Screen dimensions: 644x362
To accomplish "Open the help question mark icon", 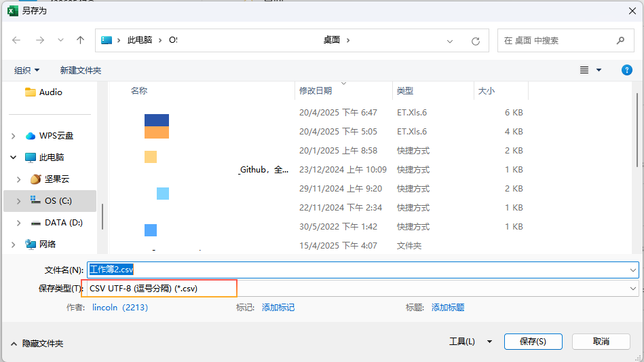I will (627, 70).
